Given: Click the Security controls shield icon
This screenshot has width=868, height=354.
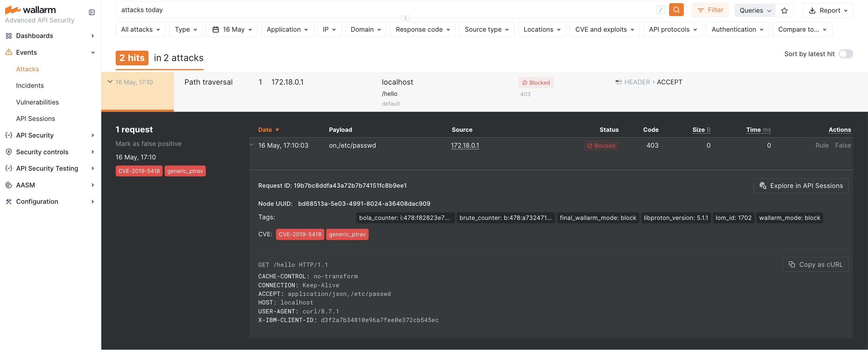Looking at the screenshot, I should pos(9,152).
